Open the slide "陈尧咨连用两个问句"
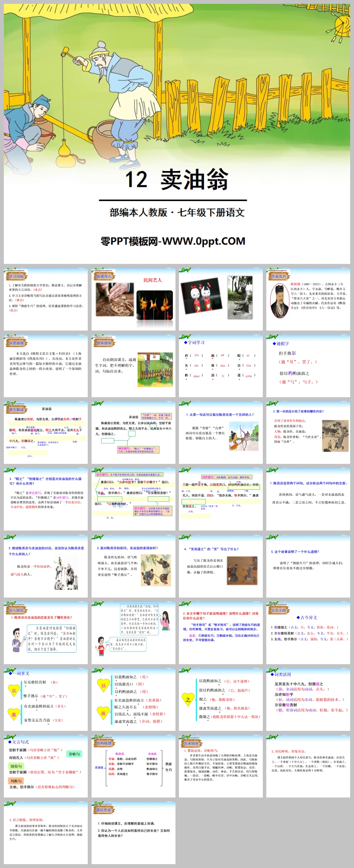The width and height of the screenshot is (354, 868). [x=308, y=499]
